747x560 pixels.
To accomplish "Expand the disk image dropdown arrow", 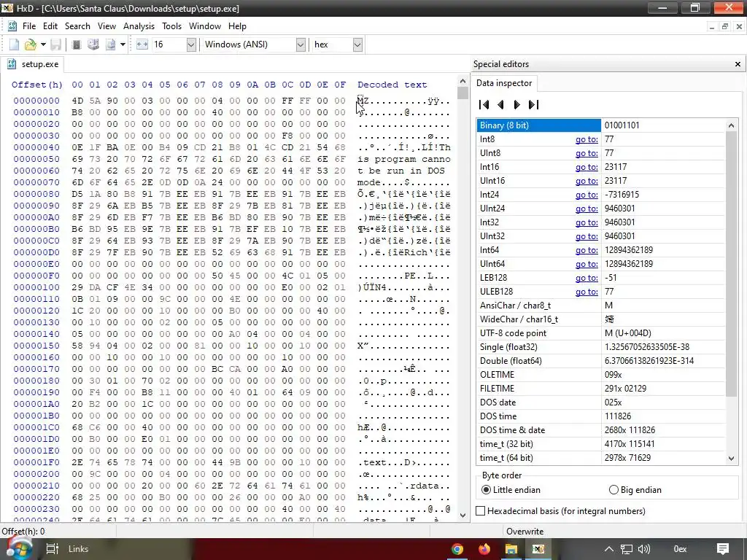I will pos(123,44).
